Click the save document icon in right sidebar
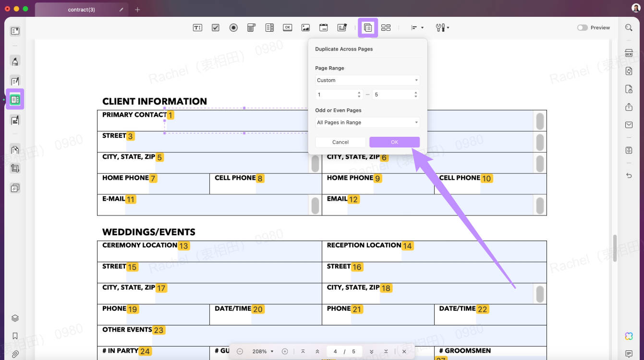Image resolution: width=644 pixels, height=360 pixels. pos(629,150)
